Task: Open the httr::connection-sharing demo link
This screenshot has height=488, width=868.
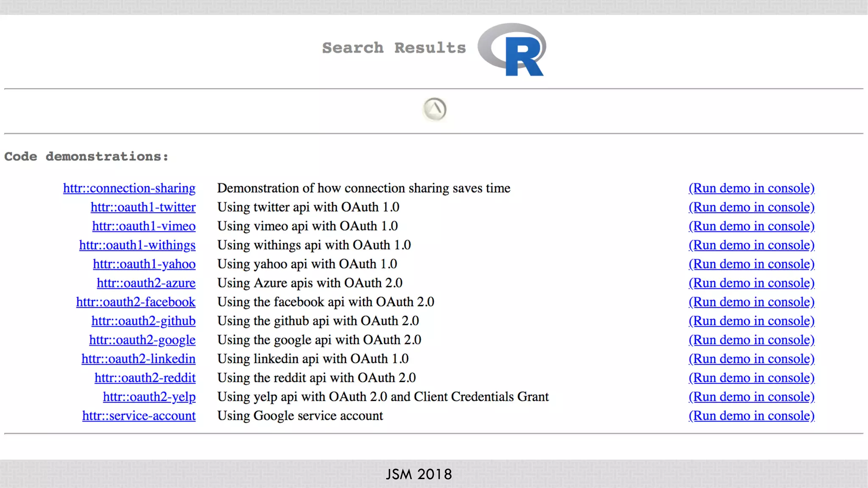Action: 129,188
